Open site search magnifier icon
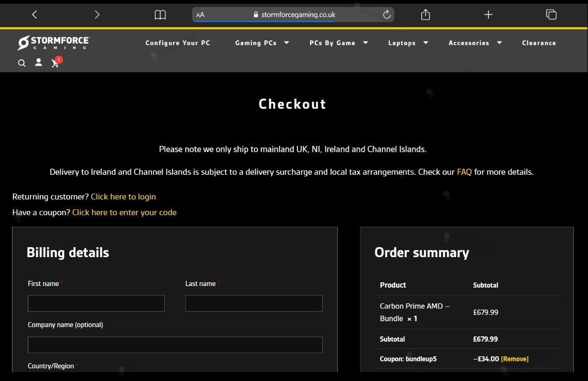This screenshot has height=381, width=588. click(x=22, y=63)
